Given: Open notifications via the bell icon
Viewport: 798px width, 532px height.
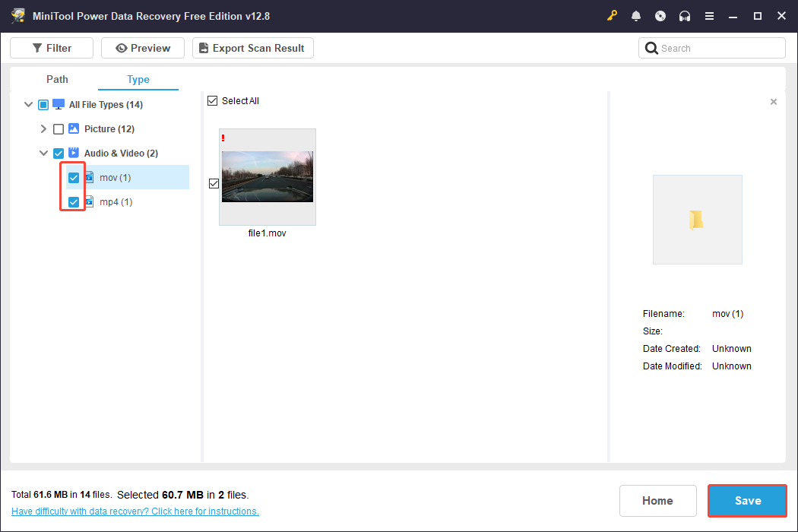Looking at the screenshot, I should tap(636, 15).
